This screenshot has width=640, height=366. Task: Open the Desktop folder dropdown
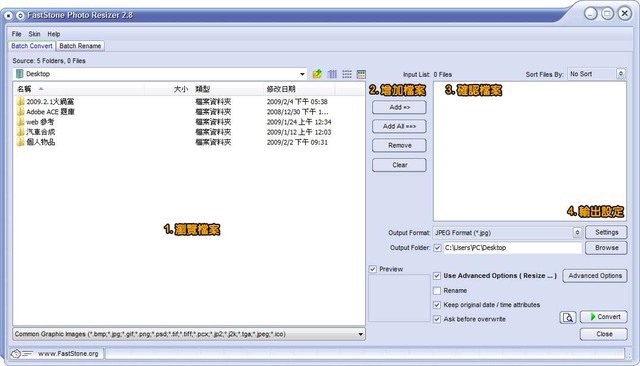click(302, 74)
